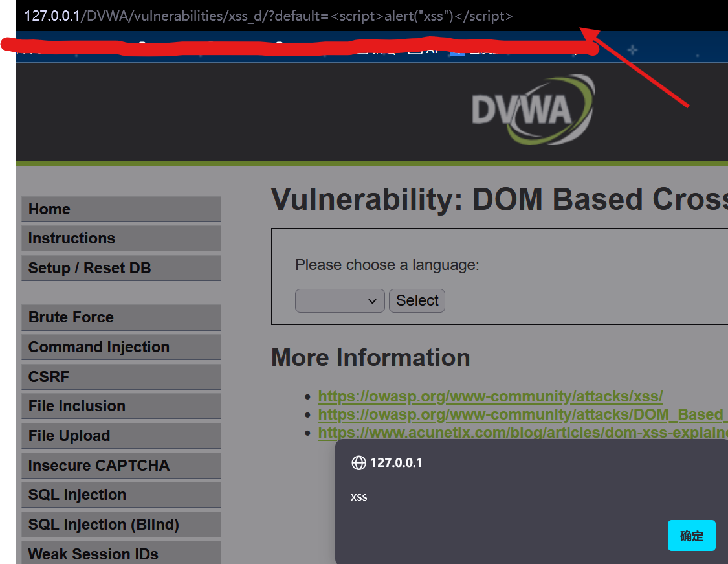Open the Insecure CAPTCHA page

[121, 466]
